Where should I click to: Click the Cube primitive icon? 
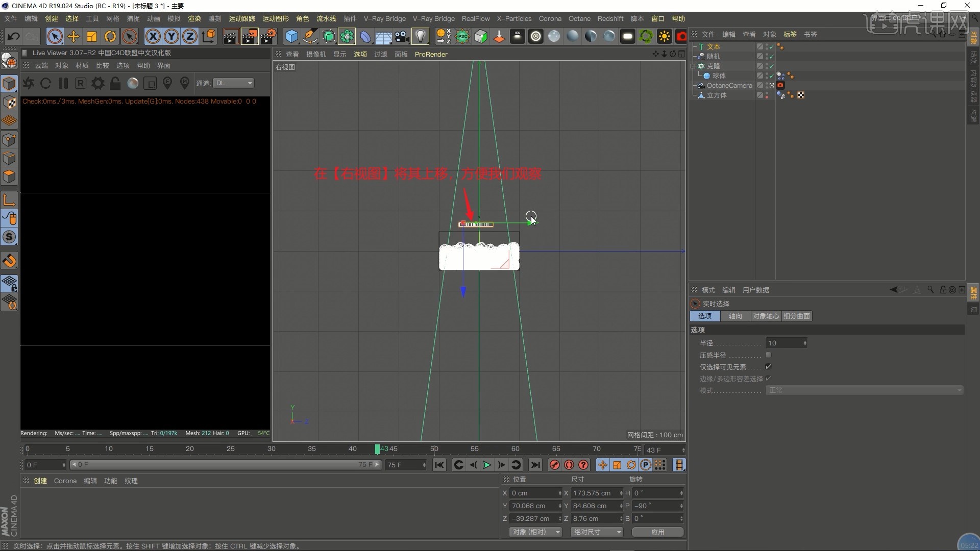(x=291, y=36)
